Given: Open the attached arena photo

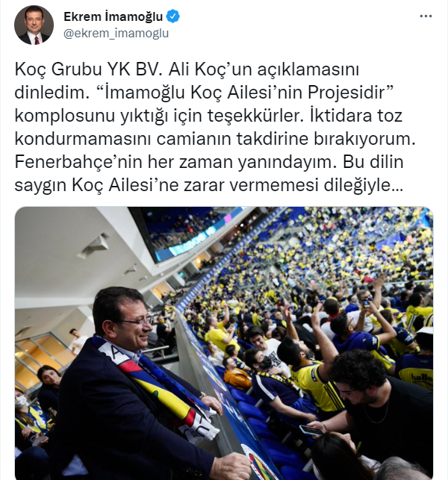Looking at the screenshot, I should tap(224, 343).
